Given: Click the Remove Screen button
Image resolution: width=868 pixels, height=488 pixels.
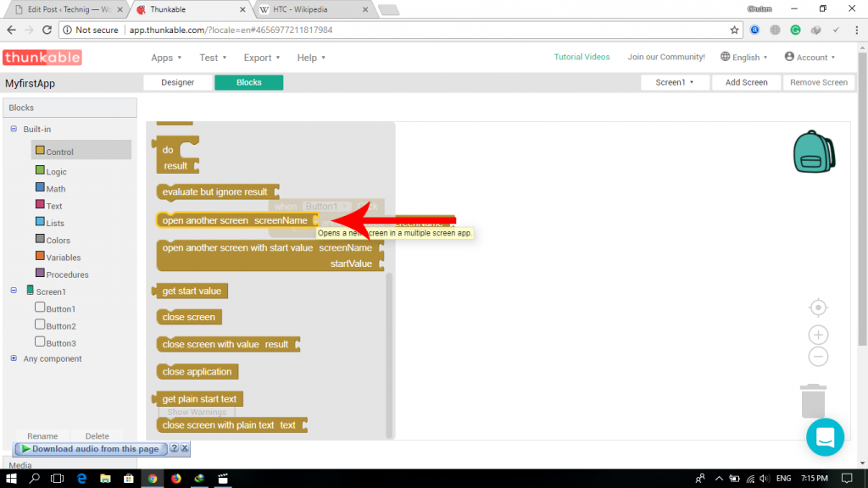Looking at the screenshot, I should pyautogui.click(x=819, y=82).
